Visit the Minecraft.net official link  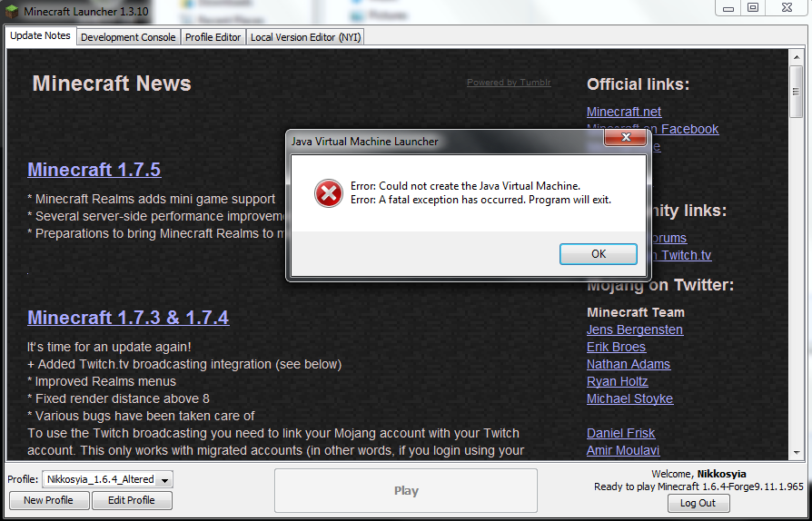point(624,112)
